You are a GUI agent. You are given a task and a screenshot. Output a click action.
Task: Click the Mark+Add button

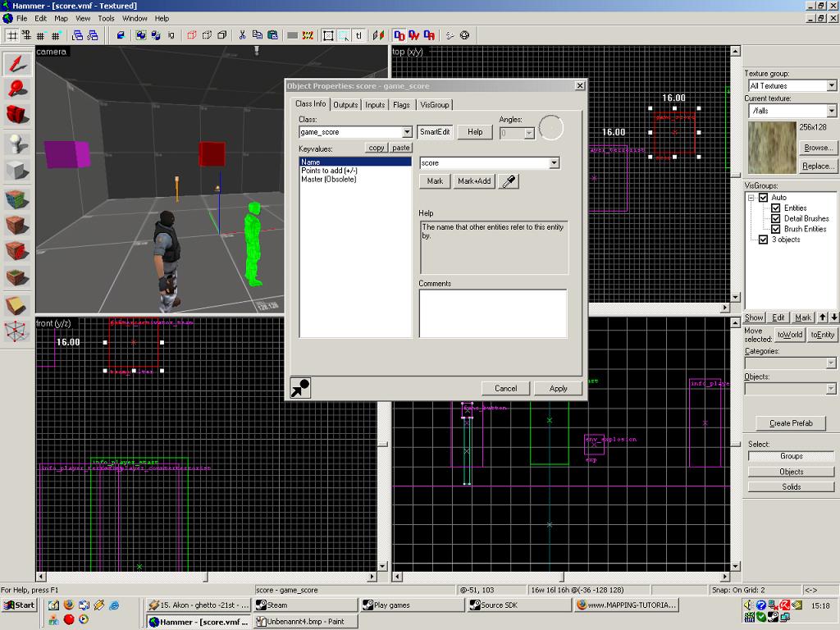[474, 181]
